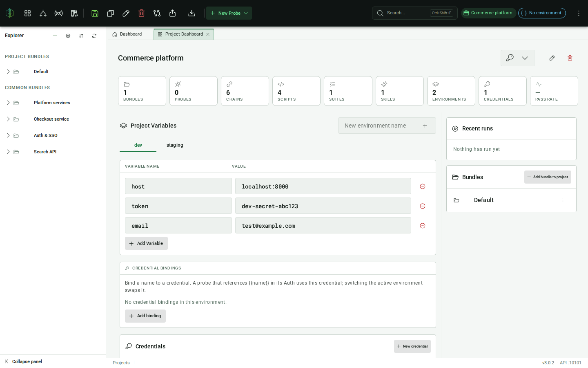Image resolution: width=588 pixels, height=368 pixels.
Task: Delete the Commerce platform project via red trash
Action: click(x=570, y=58)
